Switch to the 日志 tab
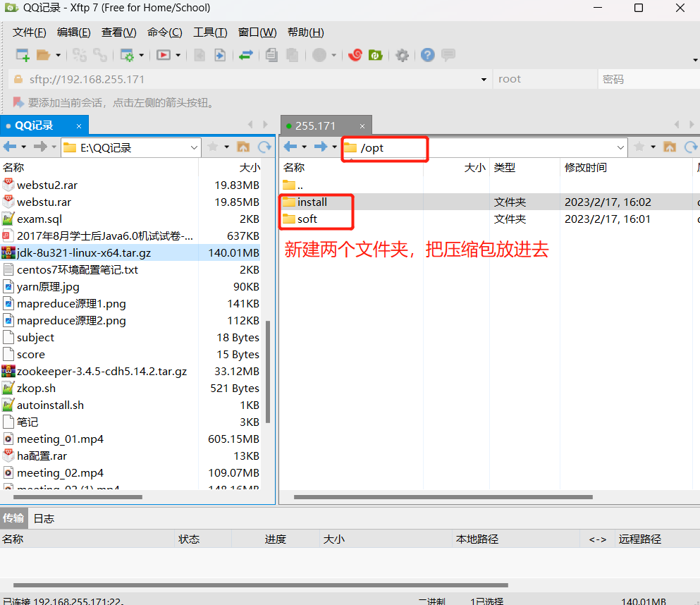 [x=44, y=518]
